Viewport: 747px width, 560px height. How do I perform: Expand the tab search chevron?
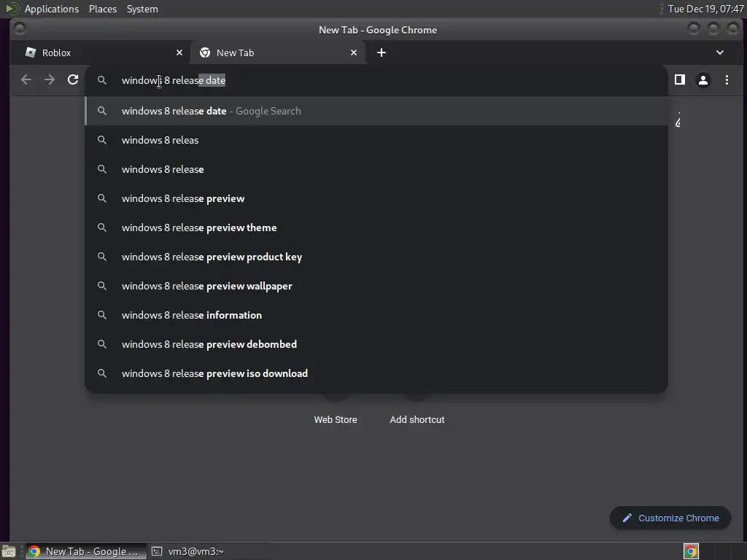tap(720, 52)
